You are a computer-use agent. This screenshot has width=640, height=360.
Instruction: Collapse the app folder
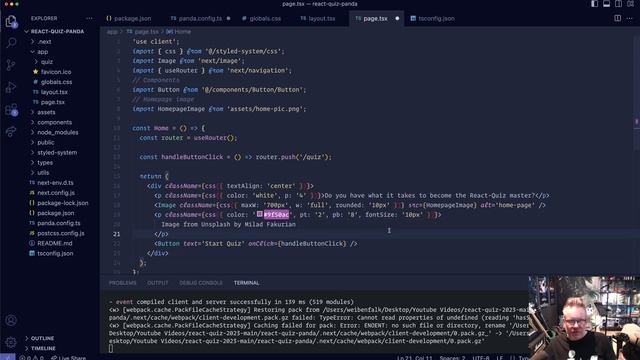pos(42,52)
